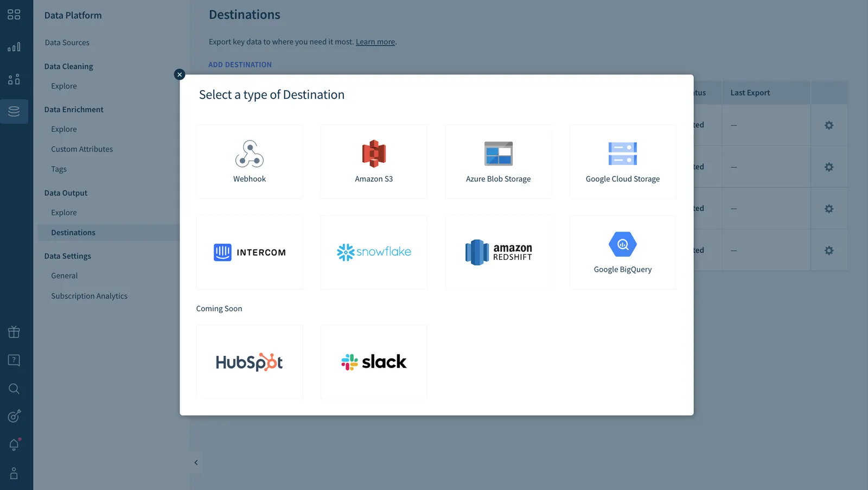The height and width of the screenshot is (490, 868).
Task: Choose the Intercom destination
Action: click(250, 252)
